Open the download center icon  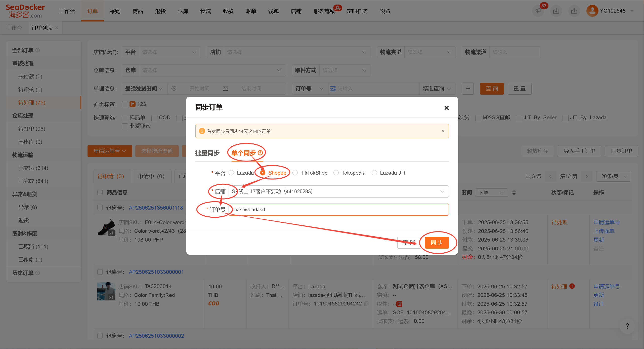click(x=556, y=11)
